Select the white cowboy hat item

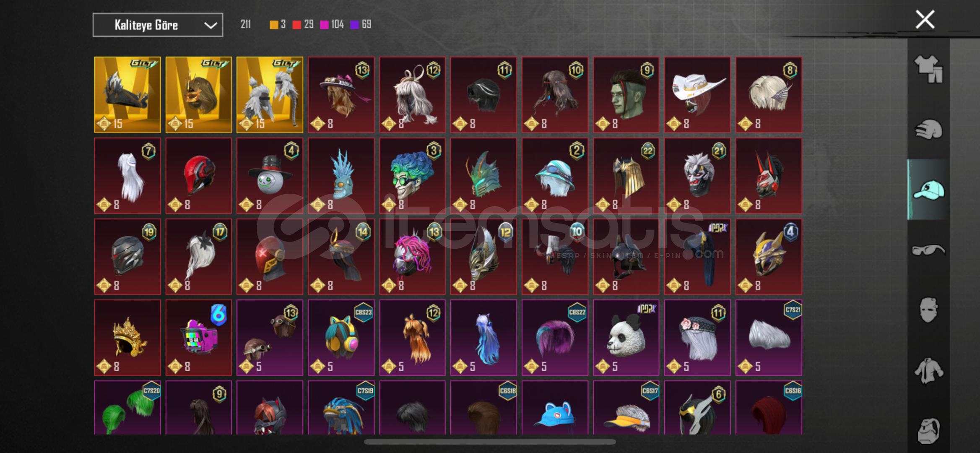(x=697, y=95)
